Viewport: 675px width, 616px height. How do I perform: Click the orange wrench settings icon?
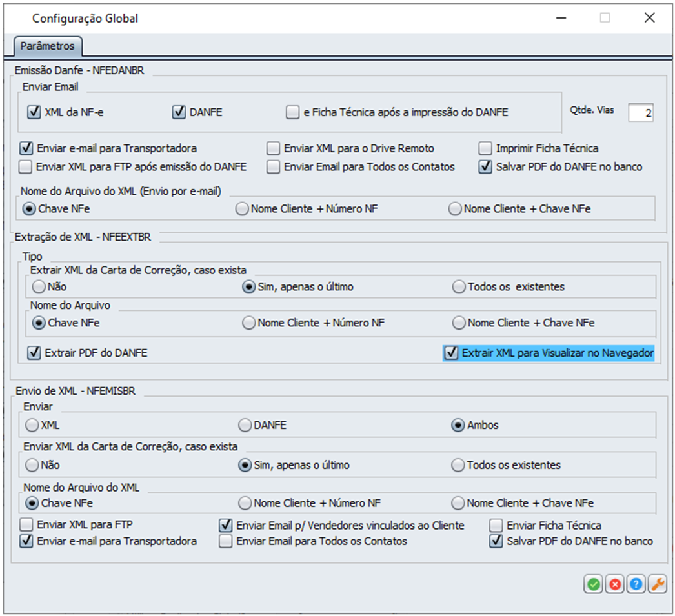[657, 584]
